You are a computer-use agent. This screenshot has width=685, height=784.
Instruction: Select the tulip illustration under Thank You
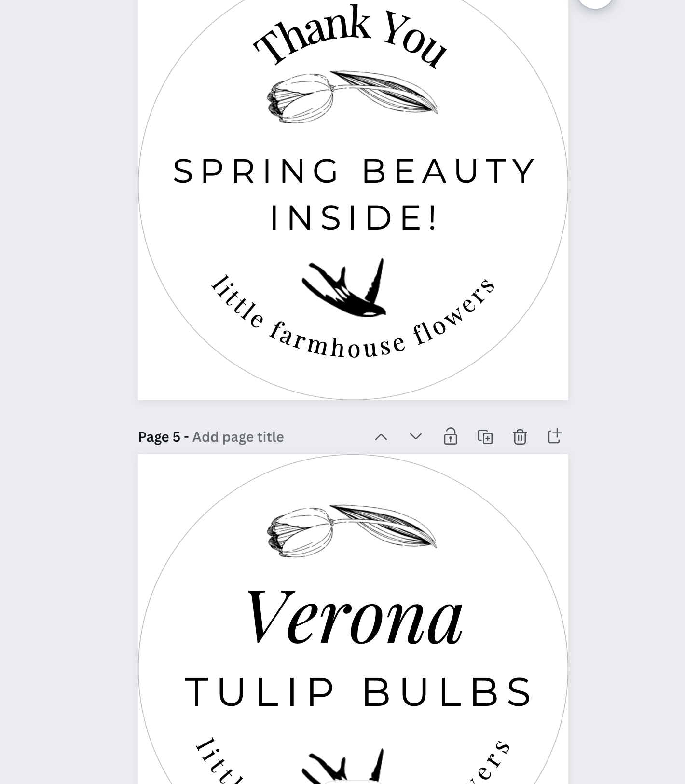353,96
